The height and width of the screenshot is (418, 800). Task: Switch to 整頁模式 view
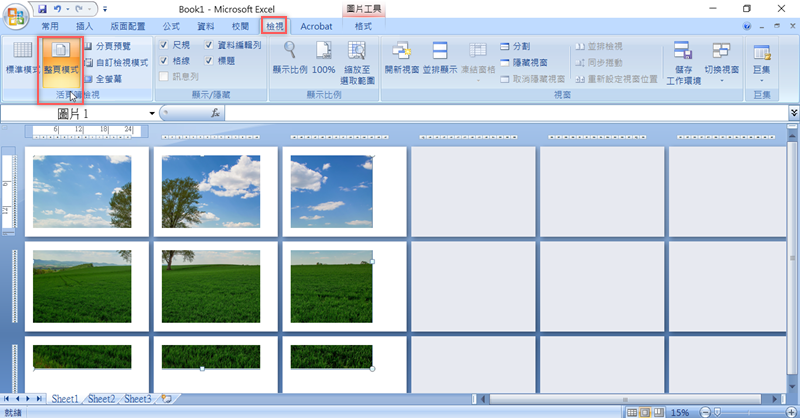61,63
